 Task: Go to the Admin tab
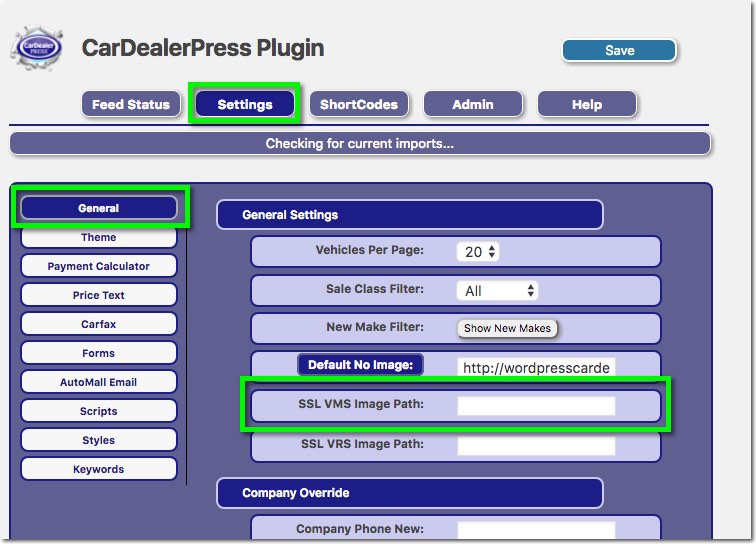pos(472,104)
